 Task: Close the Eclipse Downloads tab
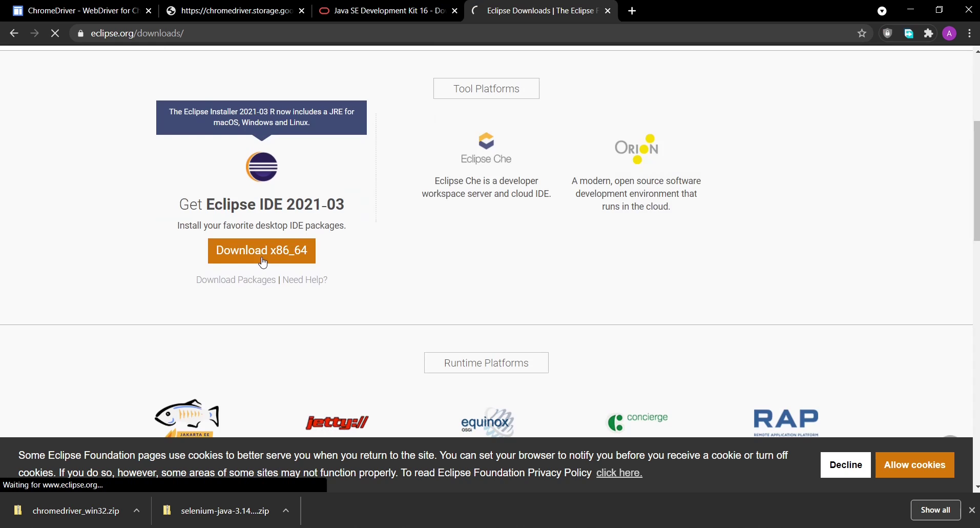click(x=608, y=11)
